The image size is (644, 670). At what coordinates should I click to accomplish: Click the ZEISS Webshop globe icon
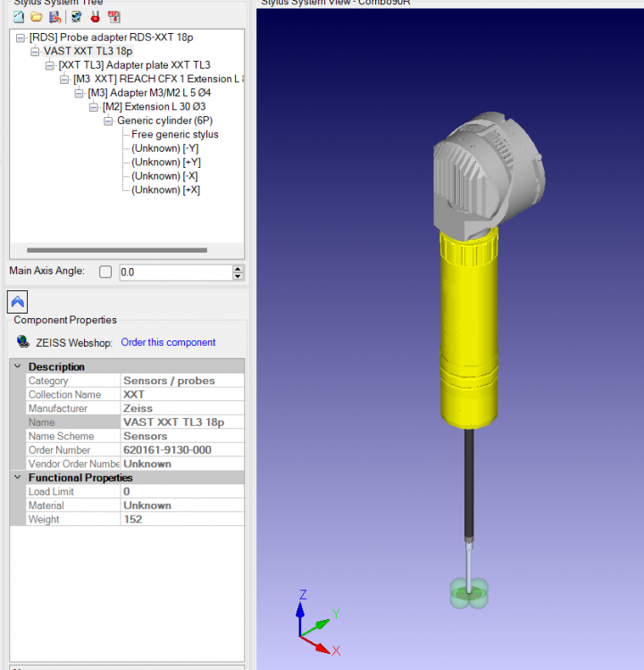[x=22, y=342]
